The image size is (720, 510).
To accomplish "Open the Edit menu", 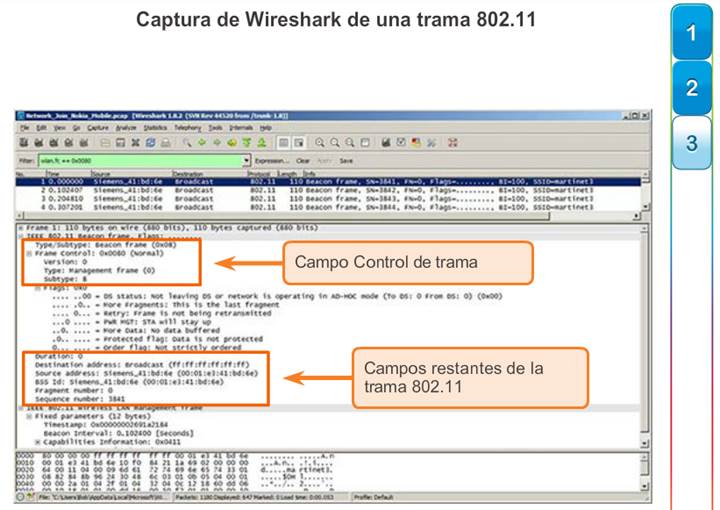I will pyautogui.click(x=42, y=128).
